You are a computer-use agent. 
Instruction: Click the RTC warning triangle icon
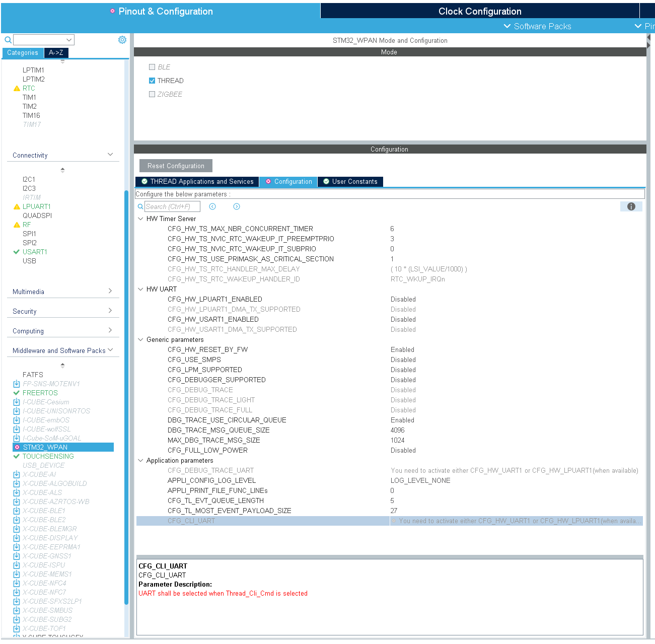[x=17, y=88]
